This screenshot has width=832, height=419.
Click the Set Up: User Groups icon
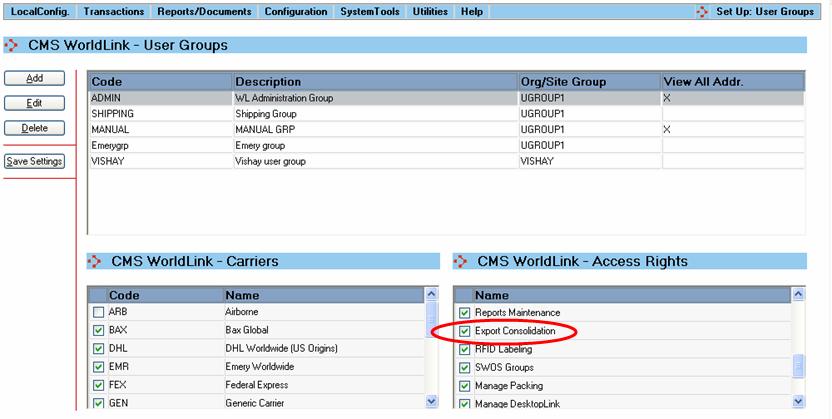pos(698,12)
